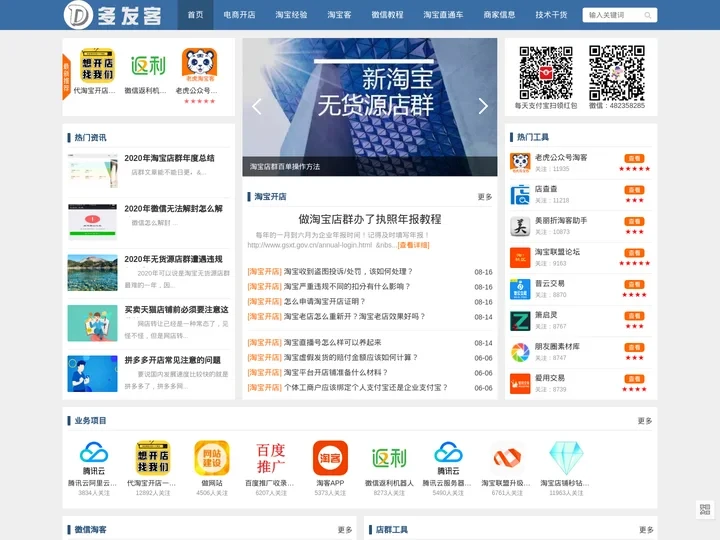Open the 淘宝店铺秒钻 diamond icon
Screen dimensions: 720x540
pyautogui.click(x=566, y=458)
